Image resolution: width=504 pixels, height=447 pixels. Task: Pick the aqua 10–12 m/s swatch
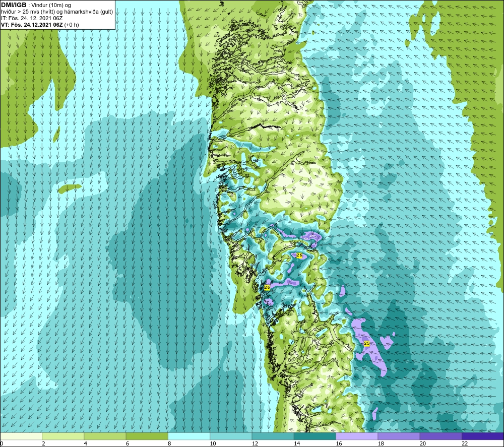tap(231, 436)
